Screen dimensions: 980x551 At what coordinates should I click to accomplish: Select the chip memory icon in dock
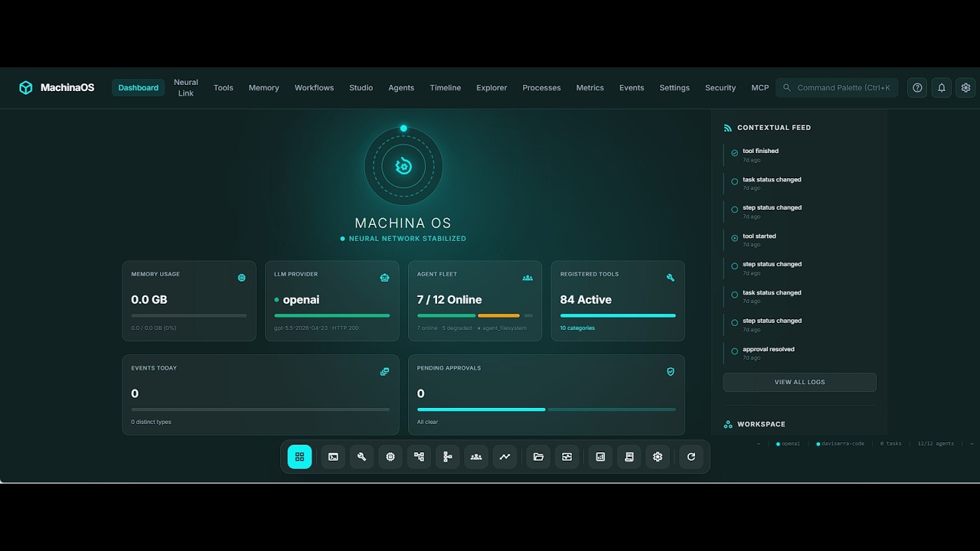(390, 457)
